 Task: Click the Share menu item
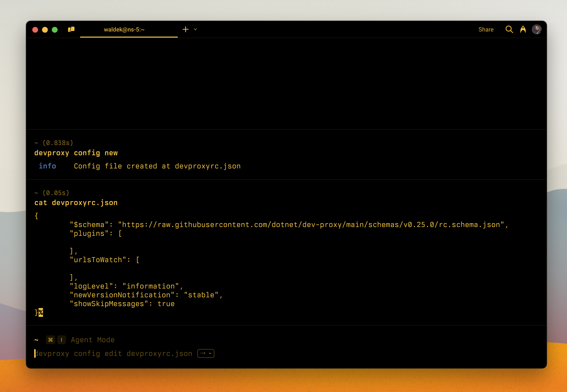(486, 29)
